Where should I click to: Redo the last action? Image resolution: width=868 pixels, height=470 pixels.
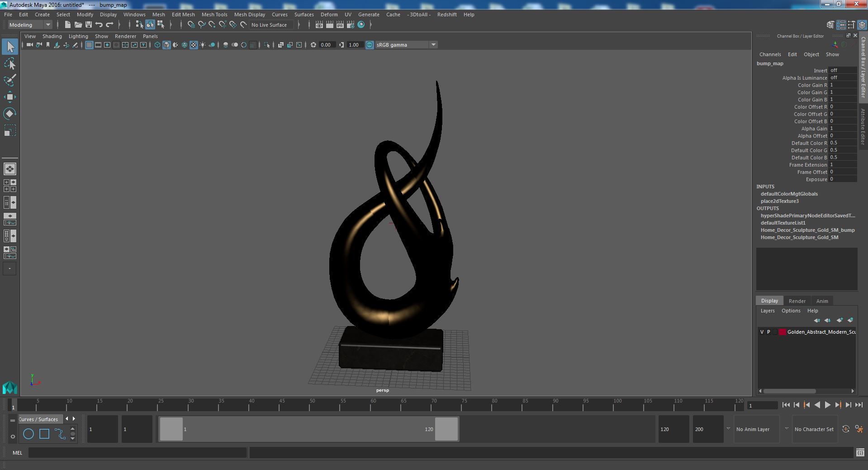[x=109, y=25]
